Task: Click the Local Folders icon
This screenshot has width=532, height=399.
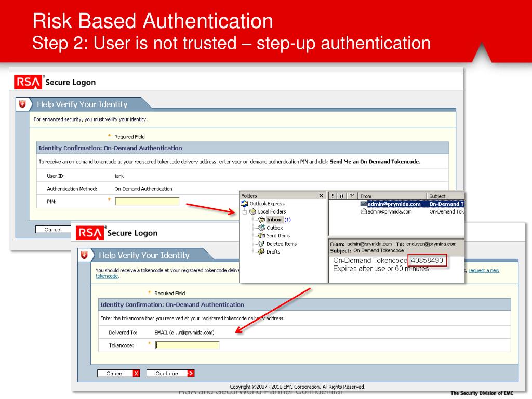Action: pos(252,212)
